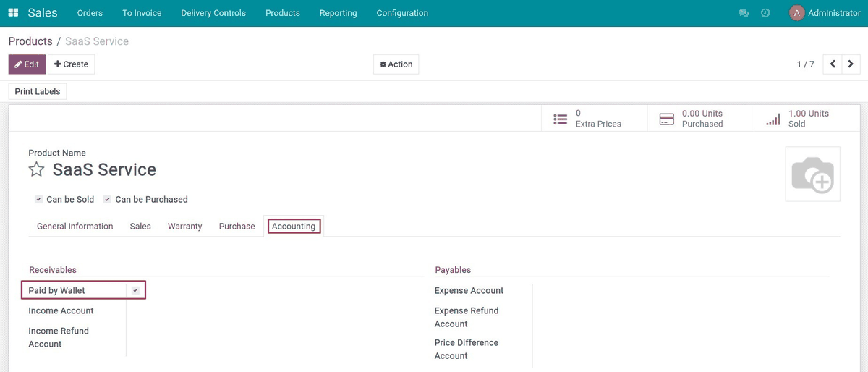
Task: Open the conversations chat icon
Action: 744,13
